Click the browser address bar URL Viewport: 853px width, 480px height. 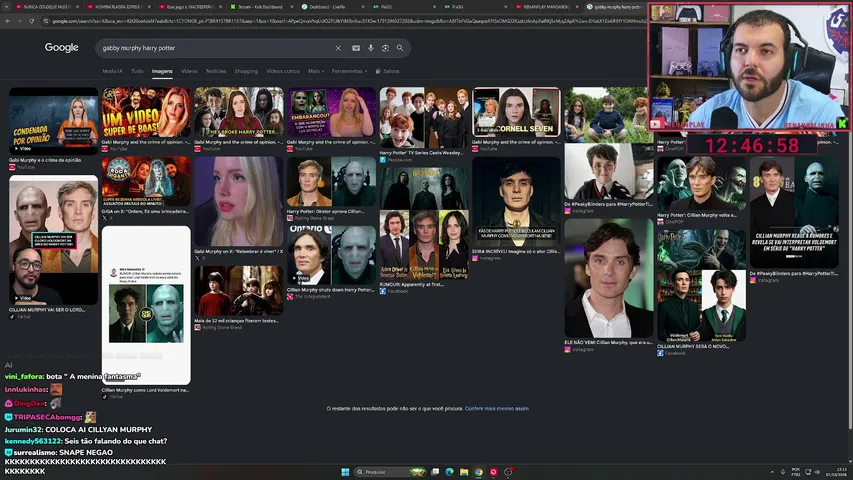(x=348, y=21)
